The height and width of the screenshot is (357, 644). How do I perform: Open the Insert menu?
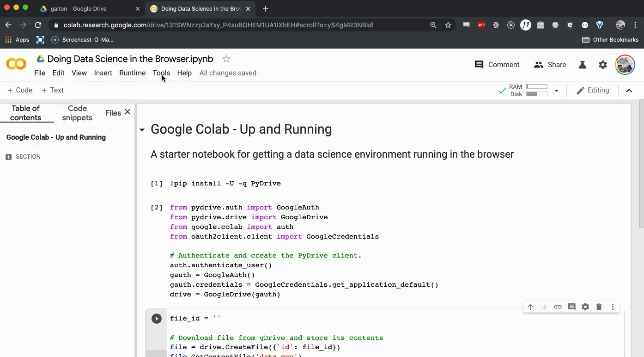click(103, 73)
